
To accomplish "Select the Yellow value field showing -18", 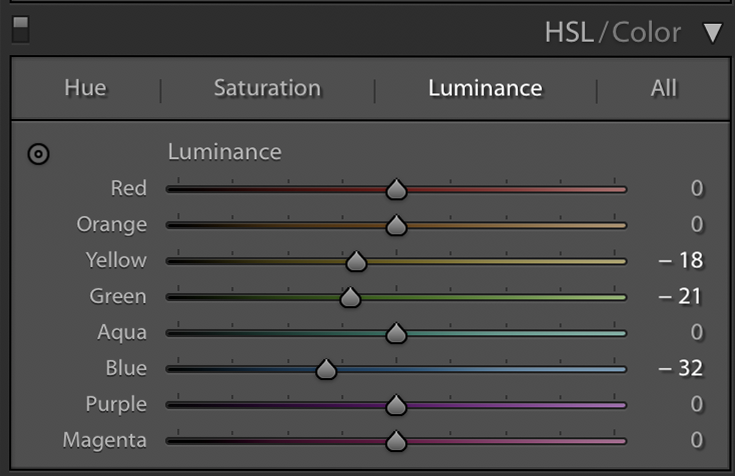I will point(681,261).
